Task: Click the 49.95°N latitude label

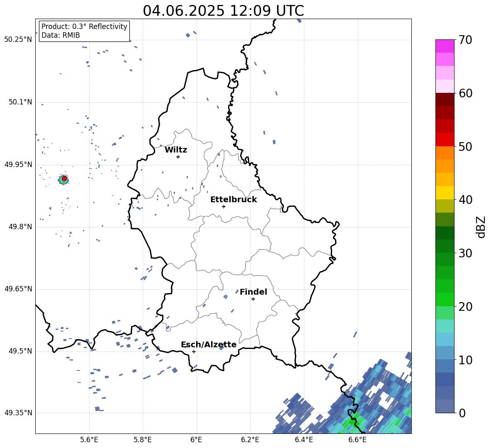Action: 18,164
